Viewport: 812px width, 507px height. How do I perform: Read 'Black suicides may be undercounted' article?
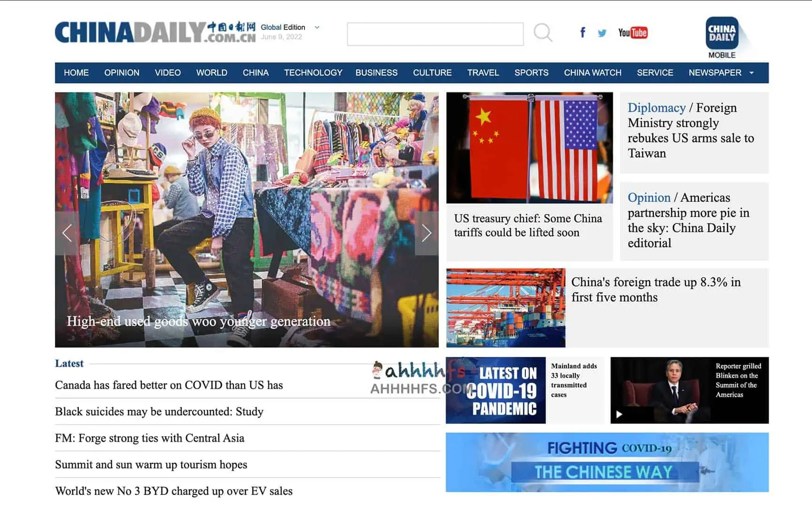pos(159,412)
